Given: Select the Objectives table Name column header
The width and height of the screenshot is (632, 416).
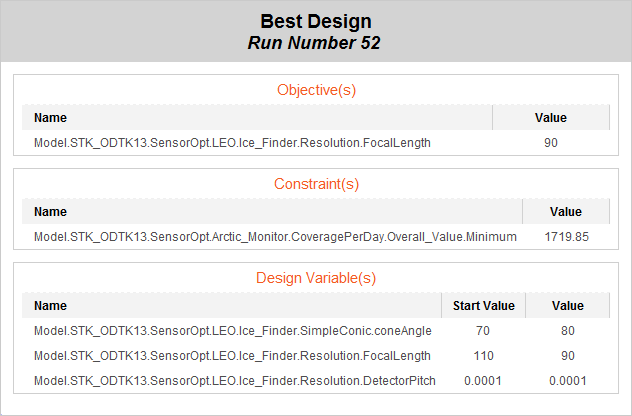Looking at the screenshot, I should (x=50, y=118).
